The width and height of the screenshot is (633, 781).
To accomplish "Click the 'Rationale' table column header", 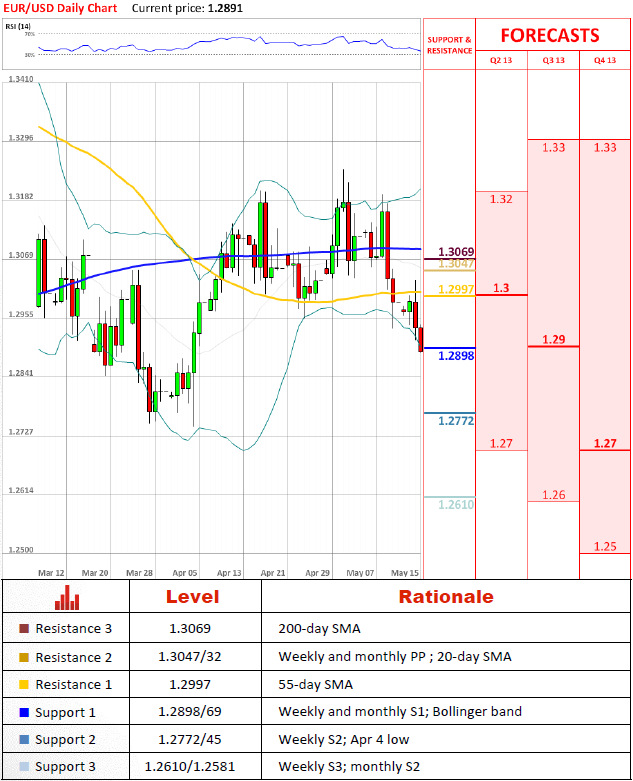I will pyautogui.click(x=446, y=597).
